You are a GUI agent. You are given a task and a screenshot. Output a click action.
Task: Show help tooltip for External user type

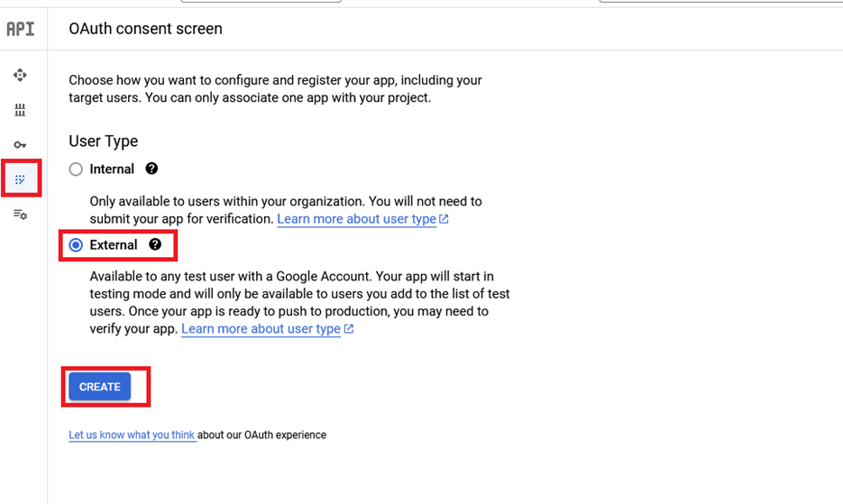[x=155, y=244]
